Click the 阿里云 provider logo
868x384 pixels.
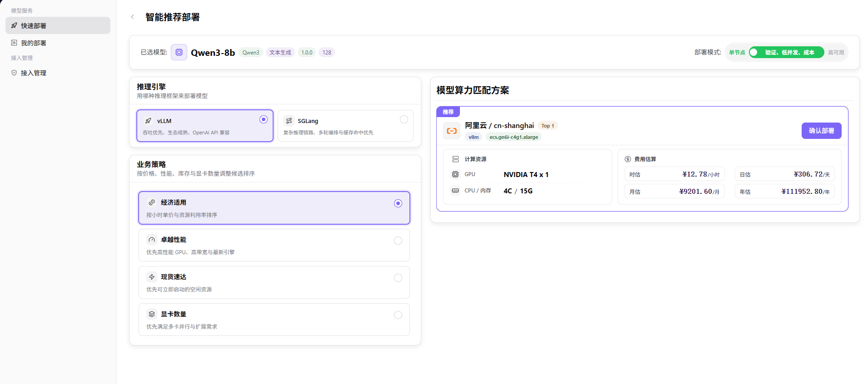452,131
